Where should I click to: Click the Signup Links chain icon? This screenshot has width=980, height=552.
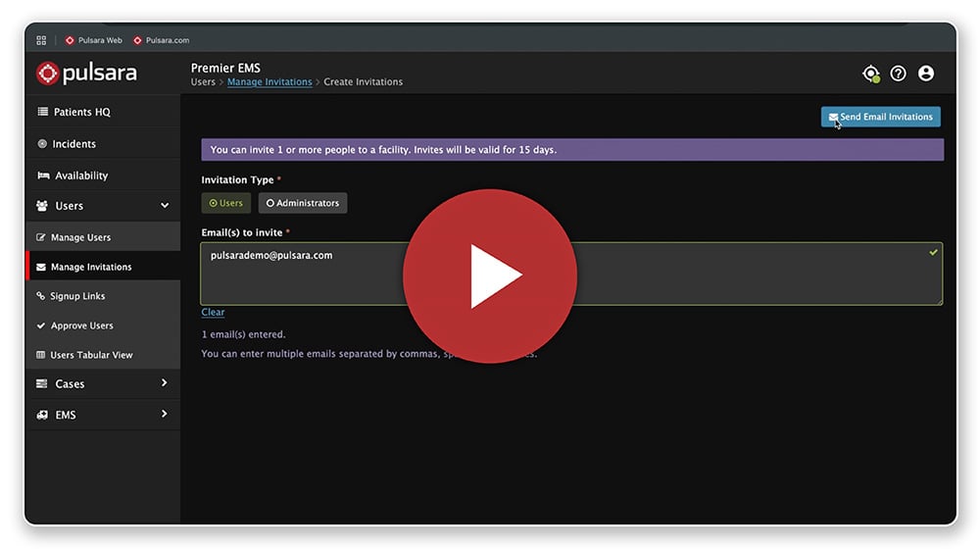tap(40, 296)
